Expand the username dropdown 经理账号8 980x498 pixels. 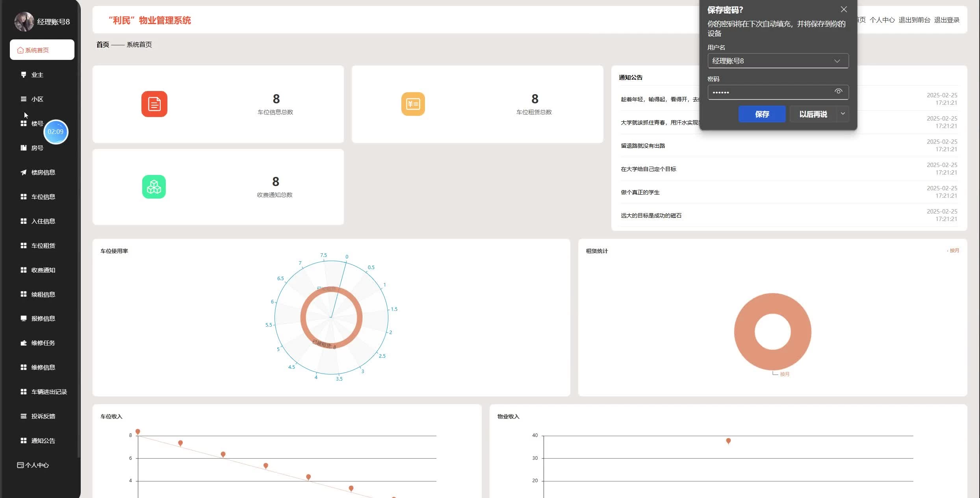click(837, 61)
